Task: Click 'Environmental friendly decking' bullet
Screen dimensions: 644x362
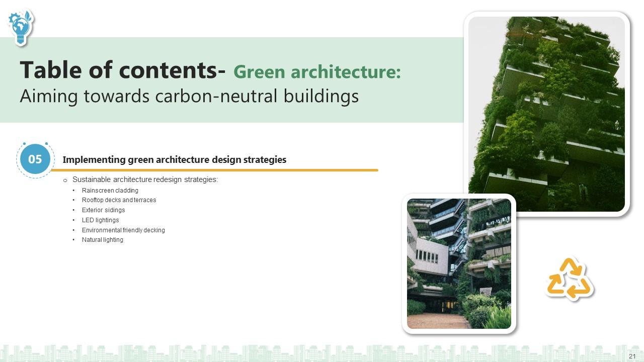Action: [x=123, y=230]
